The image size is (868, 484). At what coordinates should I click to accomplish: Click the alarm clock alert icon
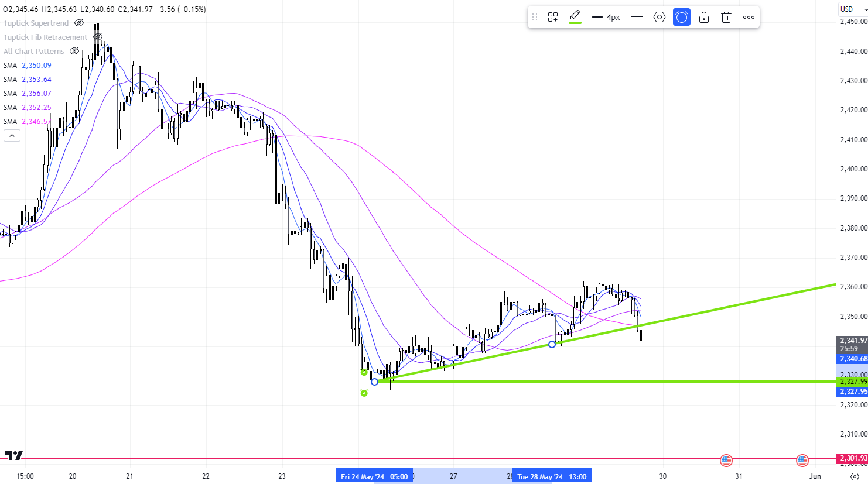682,18
